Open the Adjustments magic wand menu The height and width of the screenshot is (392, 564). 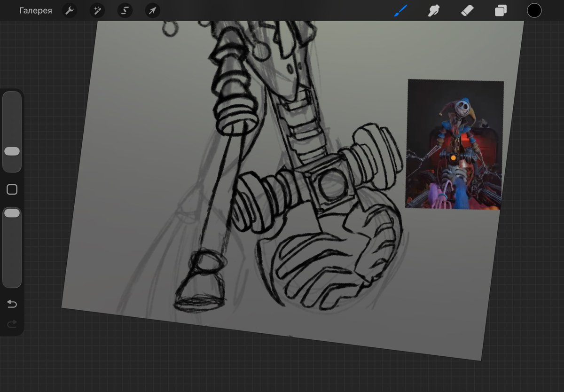97,10
